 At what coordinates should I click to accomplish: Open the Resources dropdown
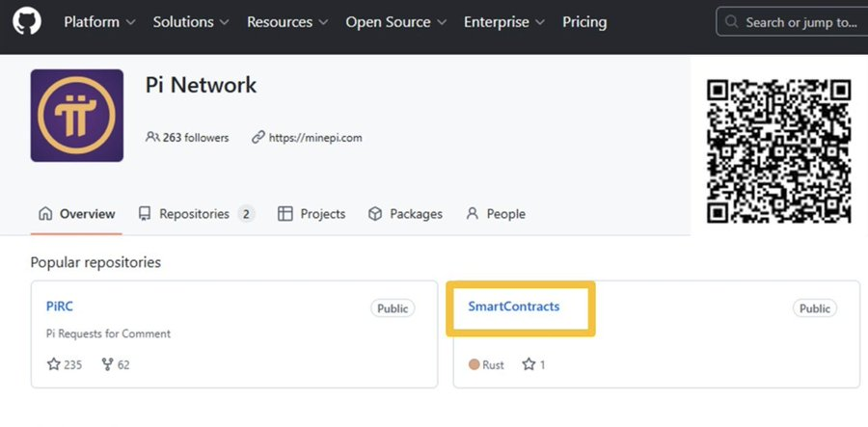[287, 22]
